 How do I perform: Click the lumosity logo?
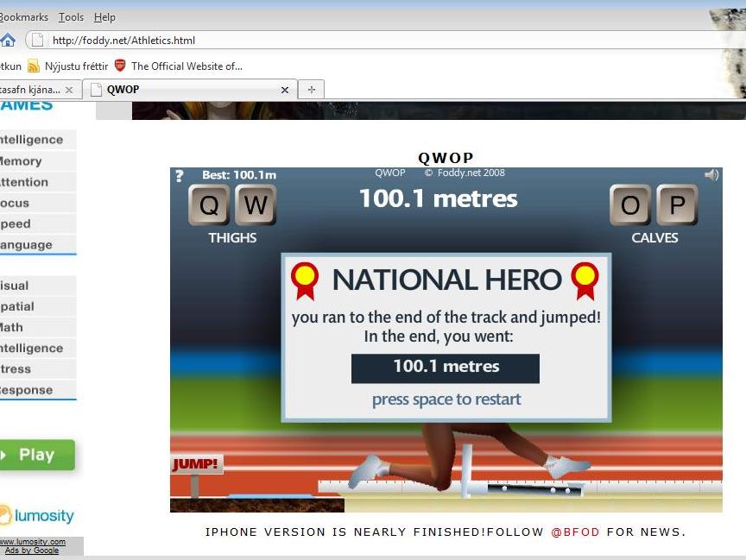point(37,515)
